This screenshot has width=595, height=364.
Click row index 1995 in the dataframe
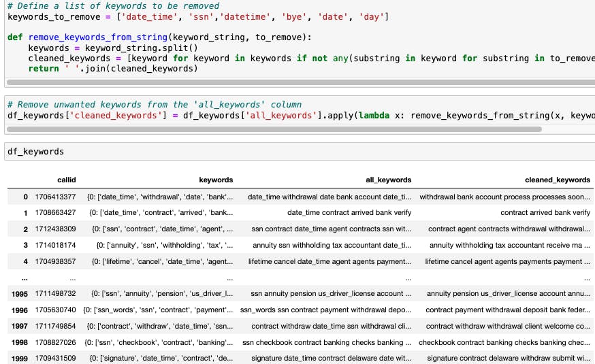pyautogui.click(x=20, y=294)
